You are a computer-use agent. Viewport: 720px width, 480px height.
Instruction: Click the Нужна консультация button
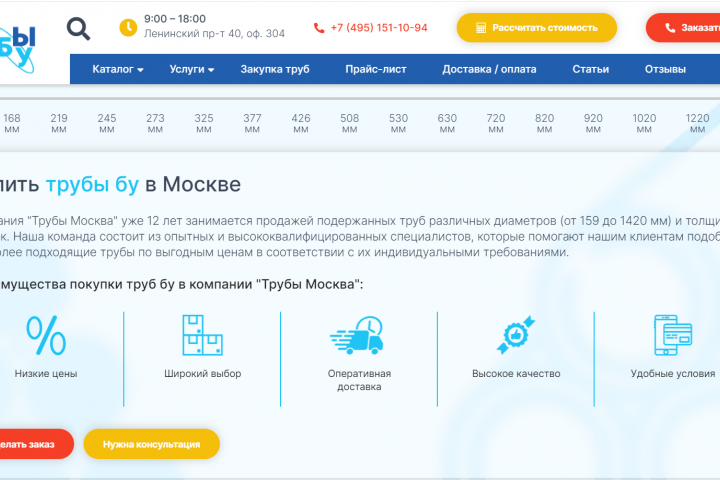tap(152, 444)
